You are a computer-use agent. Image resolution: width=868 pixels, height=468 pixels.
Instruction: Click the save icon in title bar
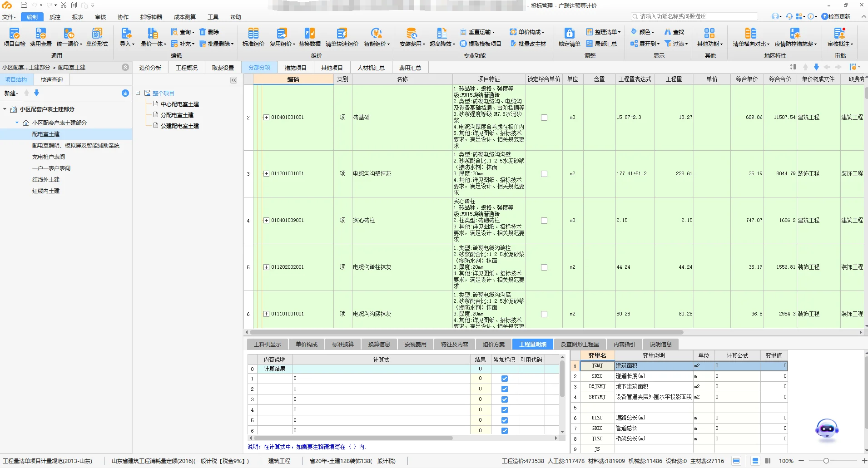click(24, 5)
